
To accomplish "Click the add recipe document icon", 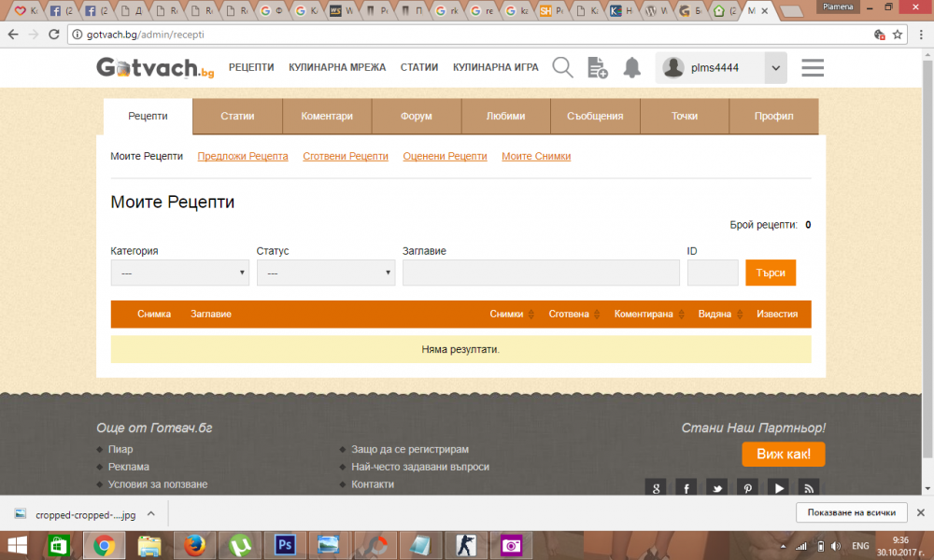I will point(597,67).
